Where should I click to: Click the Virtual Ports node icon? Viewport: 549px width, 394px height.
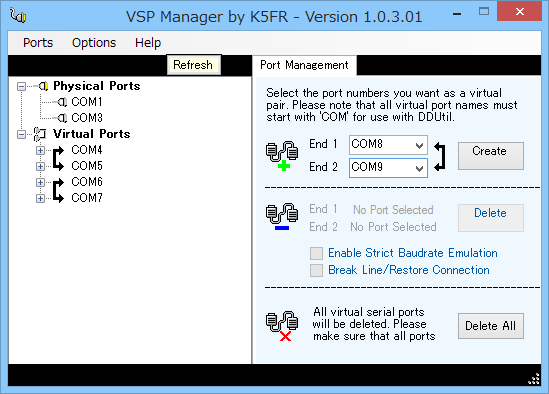pyautogui.click(x=40, y=134)
